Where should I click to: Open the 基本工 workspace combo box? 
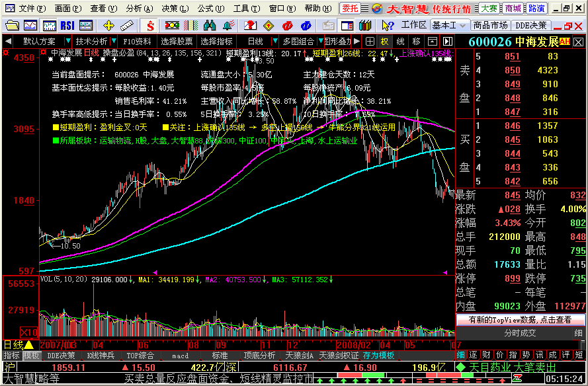coord(450,26)
